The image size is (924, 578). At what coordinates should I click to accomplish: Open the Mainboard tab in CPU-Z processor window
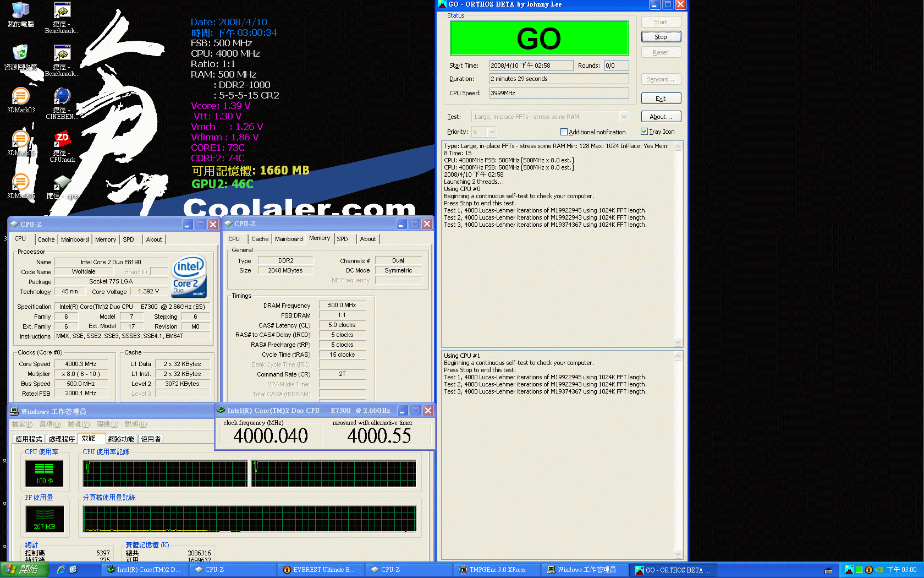point(75,239)
